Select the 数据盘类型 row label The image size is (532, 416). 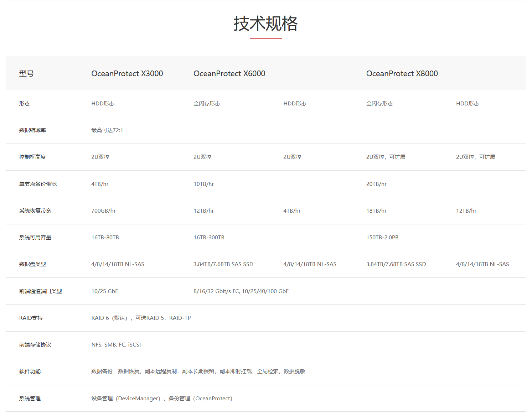click(32, 264)
